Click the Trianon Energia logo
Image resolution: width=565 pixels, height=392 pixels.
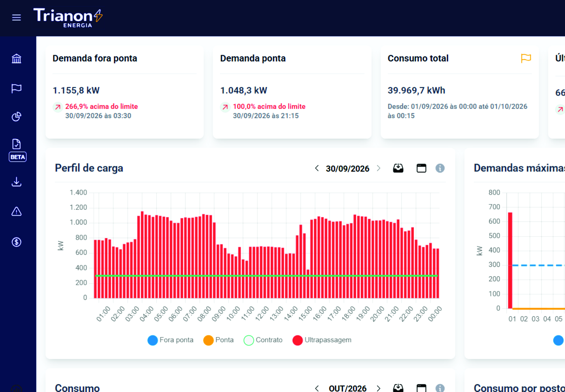pyautogui.click(x=68, y=18)
